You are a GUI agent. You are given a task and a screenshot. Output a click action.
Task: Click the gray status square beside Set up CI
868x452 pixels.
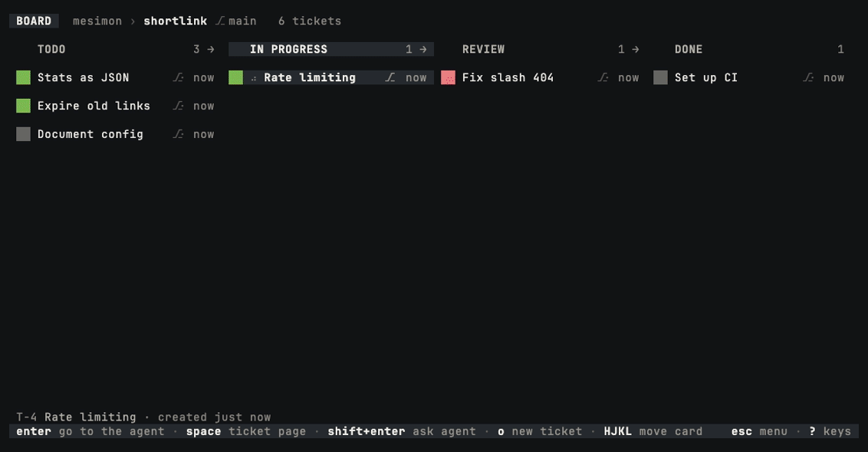point(660,77)
